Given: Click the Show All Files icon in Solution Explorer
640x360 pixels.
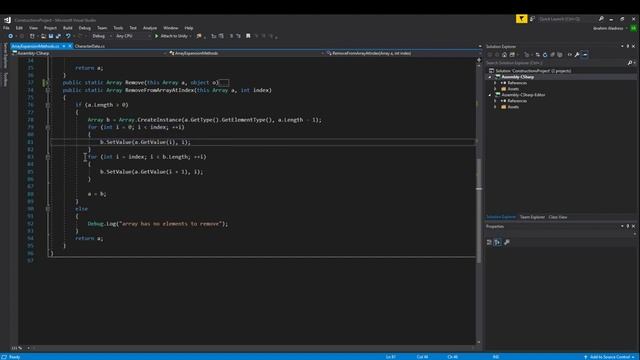Looking at the screenshot, I should [560, 55].
